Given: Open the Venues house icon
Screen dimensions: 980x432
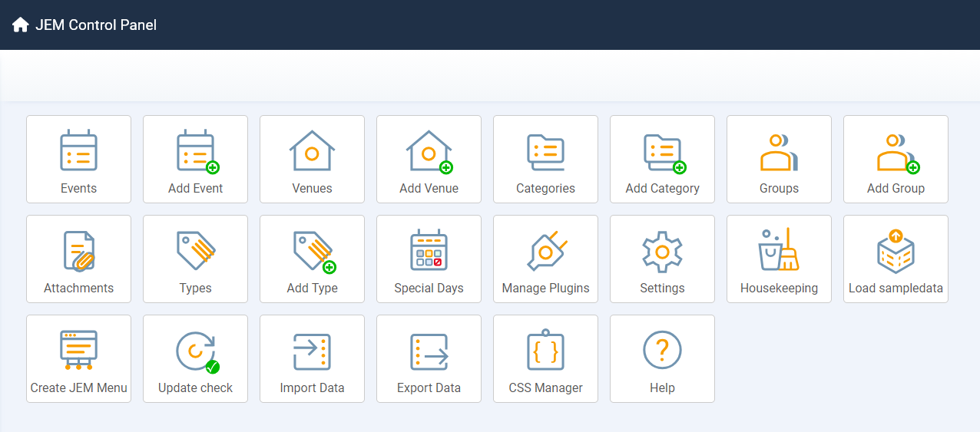Looking at the screenshot, I should [312, 150].
